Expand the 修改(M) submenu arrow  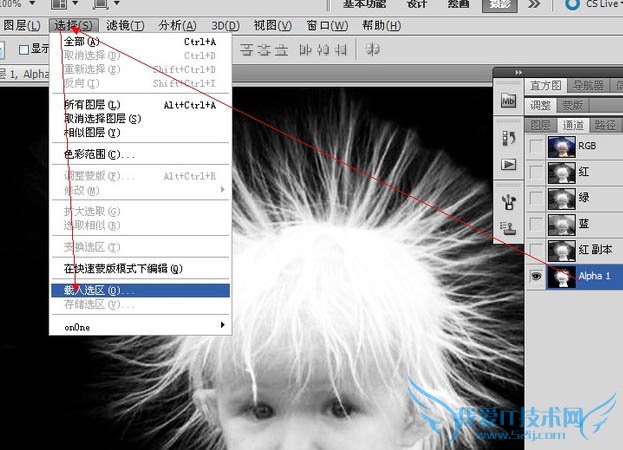point(222,190)
